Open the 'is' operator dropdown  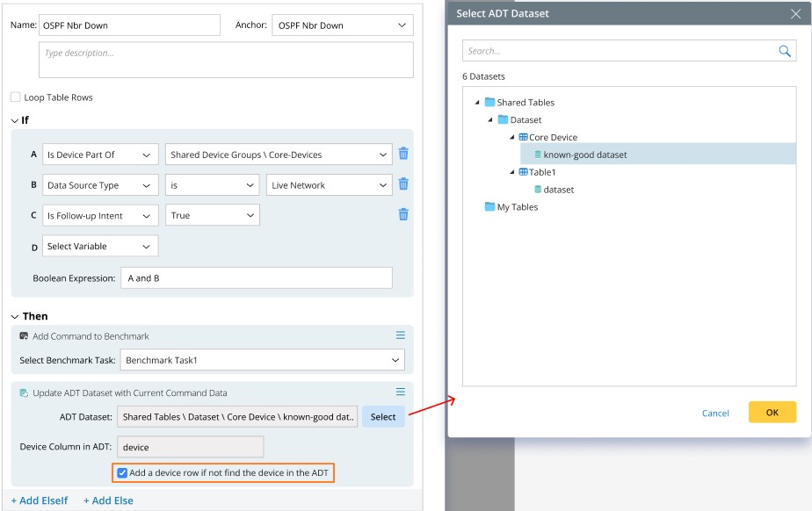pos(213,185)
